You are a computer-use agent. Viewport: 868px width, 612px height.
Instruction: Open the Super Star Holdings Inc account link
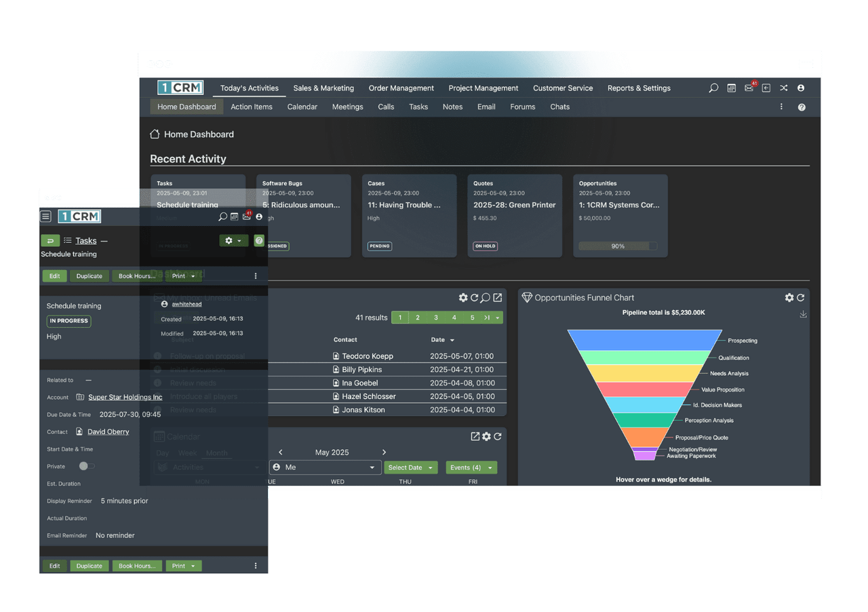pos(125,398)
